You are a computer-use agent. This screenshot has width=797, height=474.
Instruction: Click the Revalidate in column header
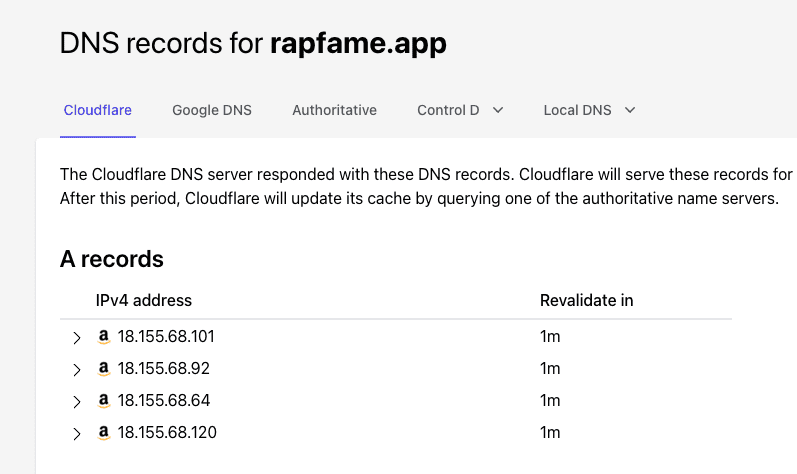[x=587, y=300]
